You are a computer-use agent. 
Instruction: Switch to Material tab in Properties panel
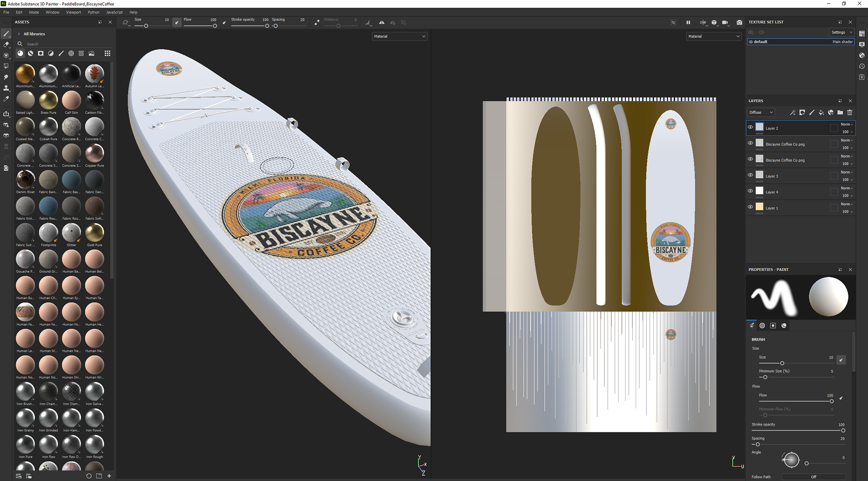[x=784, y=325]
